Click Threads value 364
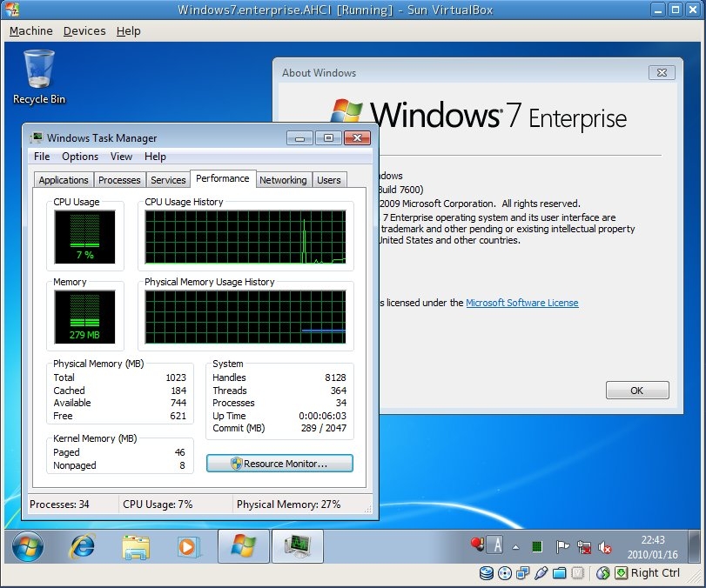The image size is (706, 588). click(339, 391)
